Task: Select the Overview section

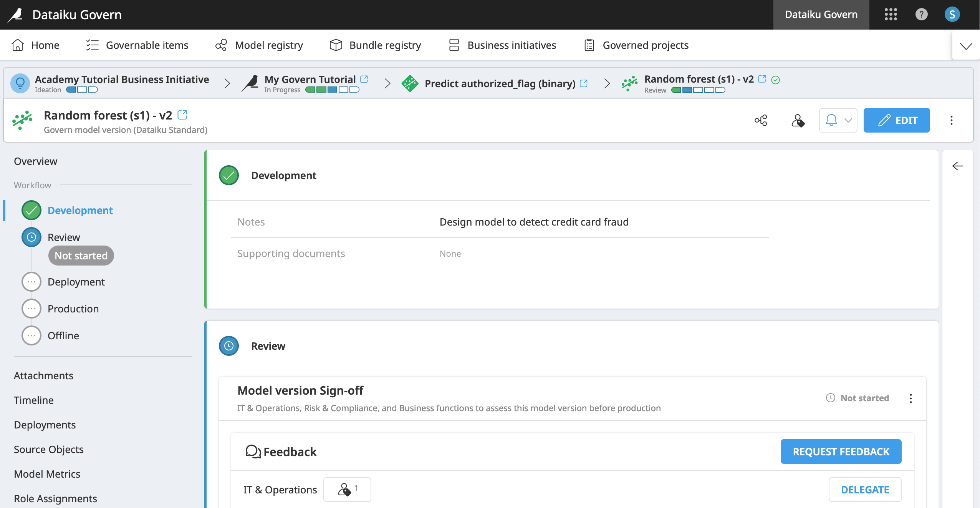Action: click(36, 161)
